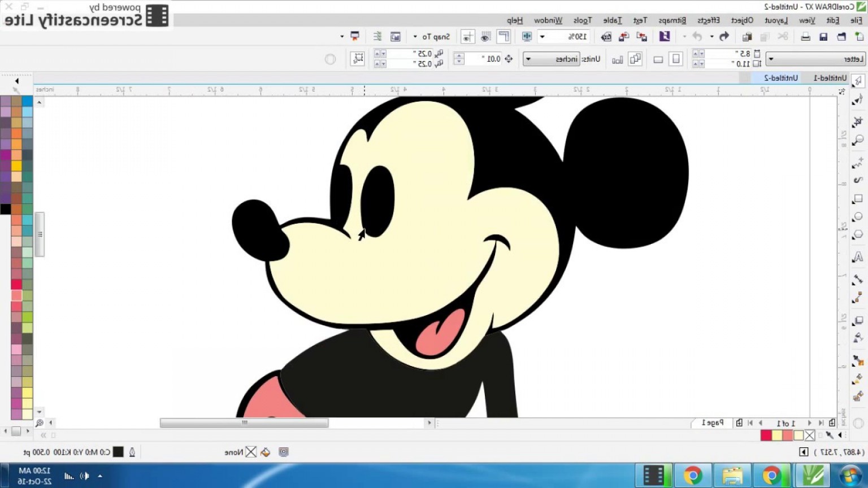Open File Explorer from the taskbar
This screenshot has width=868, height=488.
point(732,476)
